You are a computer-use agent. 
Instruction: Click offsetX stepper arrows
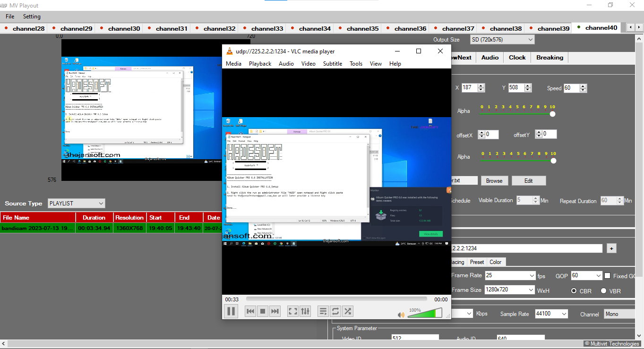point(481,135)
